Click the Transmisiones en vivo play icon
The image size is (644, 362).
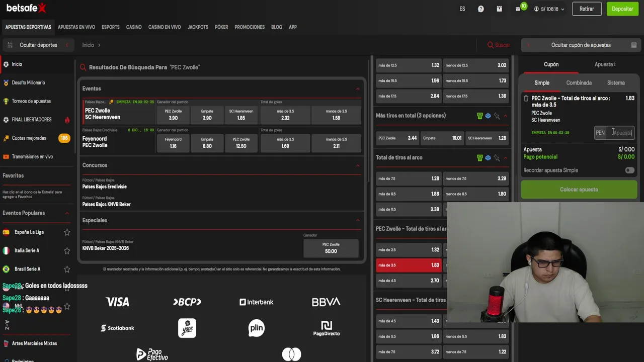(6, 157)
